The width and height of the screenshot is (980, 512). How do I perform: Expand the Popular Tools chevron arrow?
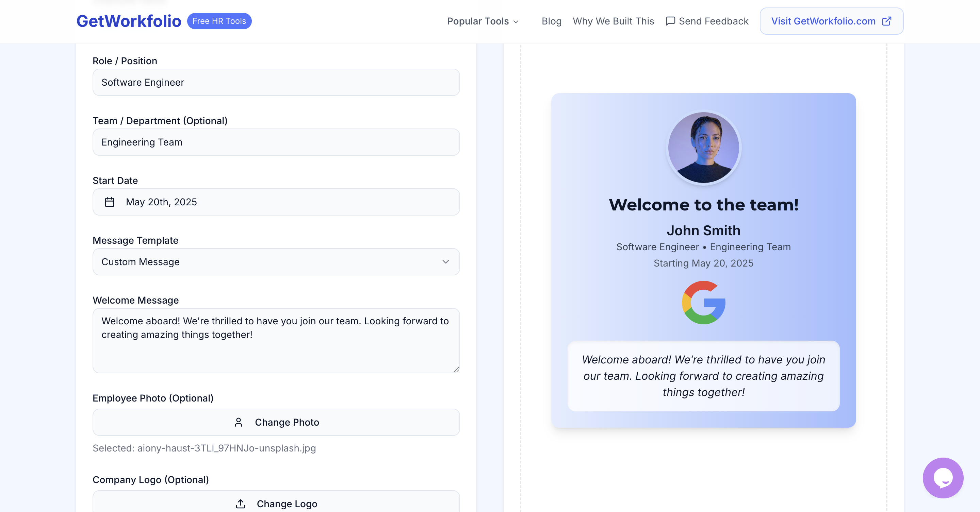516,22
